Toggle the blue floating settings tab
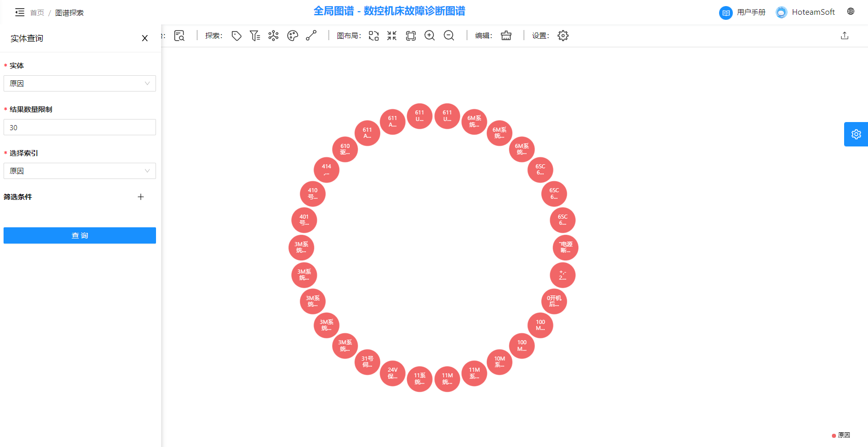 click(x=856, y=134)
